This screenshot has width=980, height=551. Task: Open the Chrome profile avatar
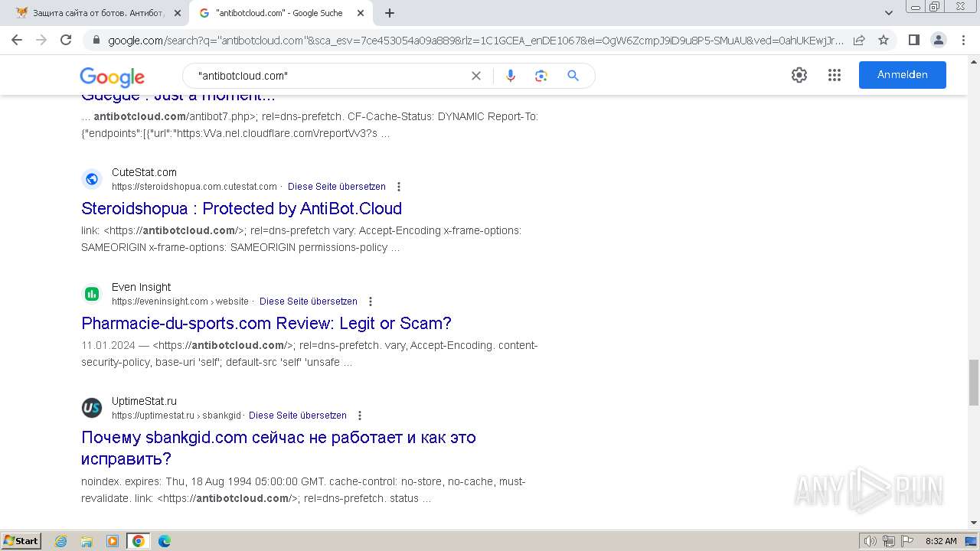[938, 40]
